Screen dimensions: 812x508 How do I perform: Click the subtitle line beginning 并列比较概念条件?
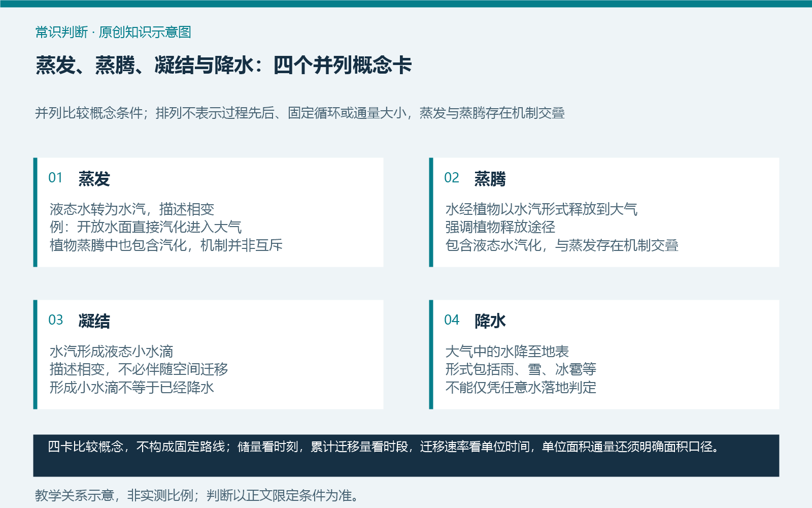pyautogui.click(x=299, y=113)
